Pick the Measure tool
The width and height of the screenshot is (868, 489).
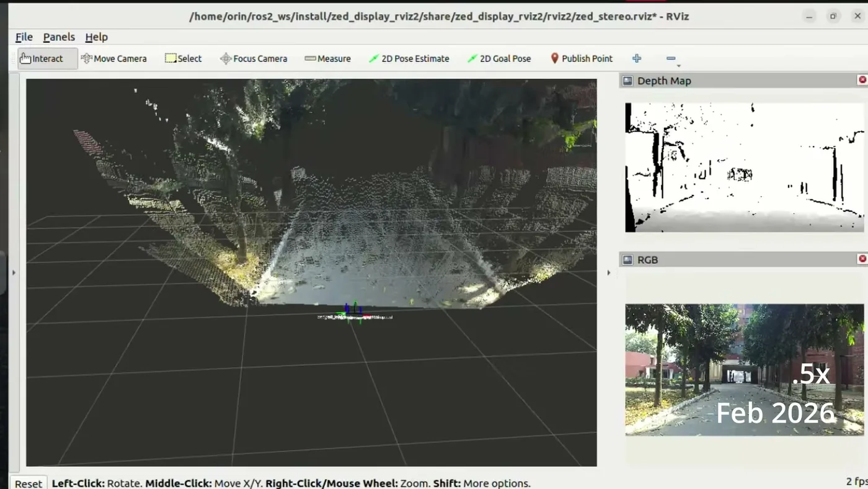[x=327, y=58]
